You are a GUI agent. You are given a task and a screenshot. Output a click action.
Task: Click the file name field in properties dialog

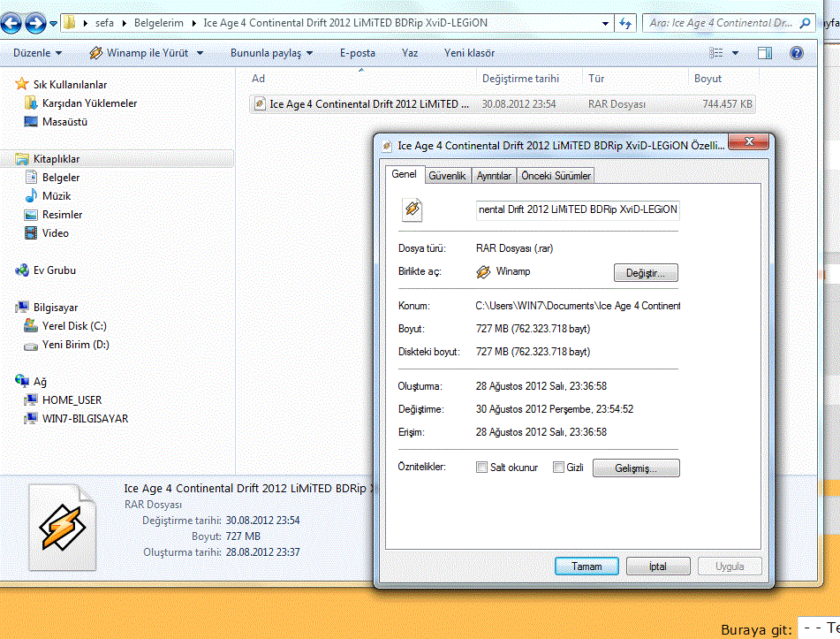click(x=578, y=209)
